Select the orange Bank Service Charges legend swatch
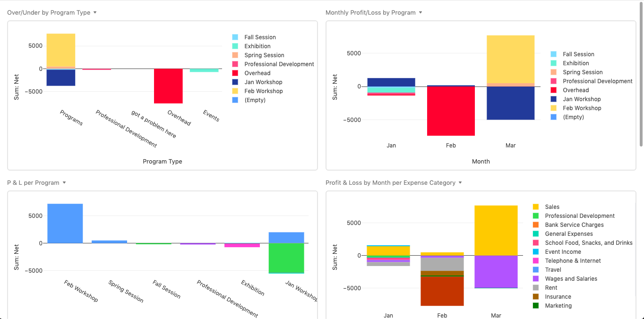 point(536,225)
